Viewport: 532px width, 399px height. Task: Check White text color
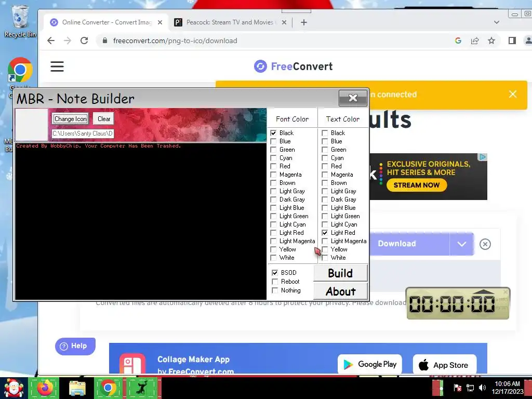pos(325,258)
